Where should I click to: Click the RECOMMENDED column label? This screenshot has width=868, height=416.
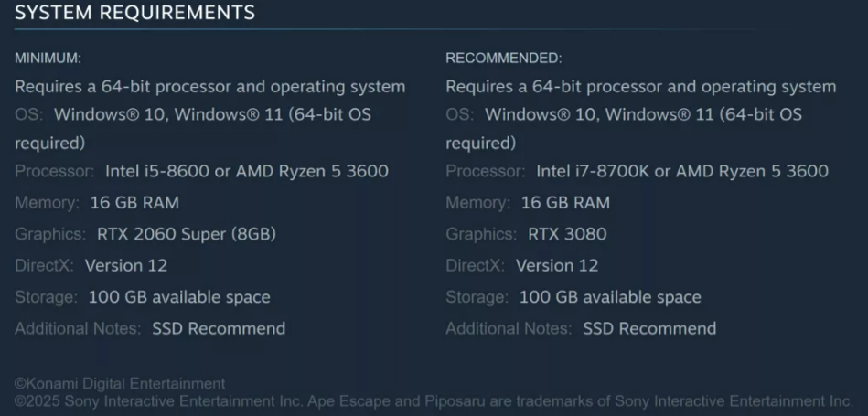pos(503,59)
